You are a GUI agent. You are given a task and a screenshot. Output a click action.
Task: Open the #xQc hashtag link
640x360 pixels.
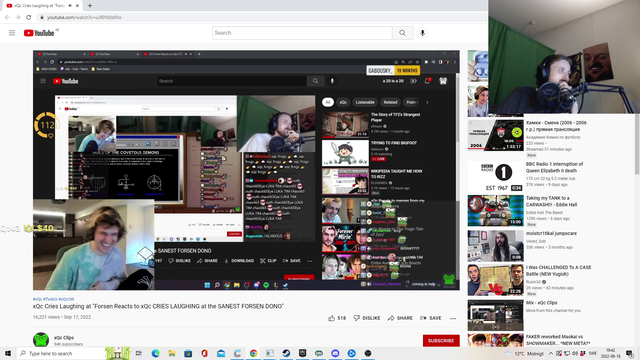(38, 299)
